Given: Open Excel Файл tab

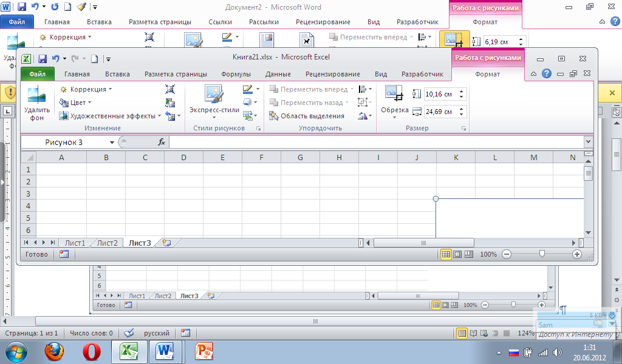Looking at the screenshot, I should tap(37, 73).
